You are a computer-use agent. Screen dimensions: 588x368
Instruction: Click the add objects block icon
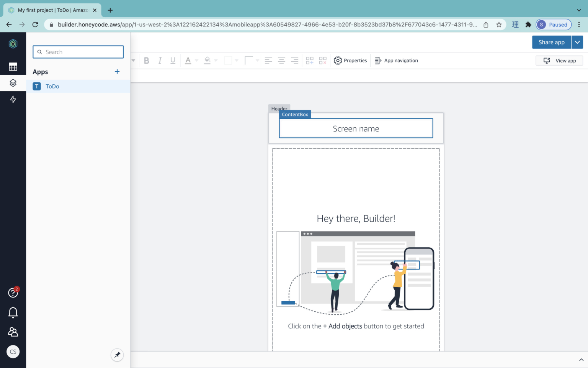(309, 60)
